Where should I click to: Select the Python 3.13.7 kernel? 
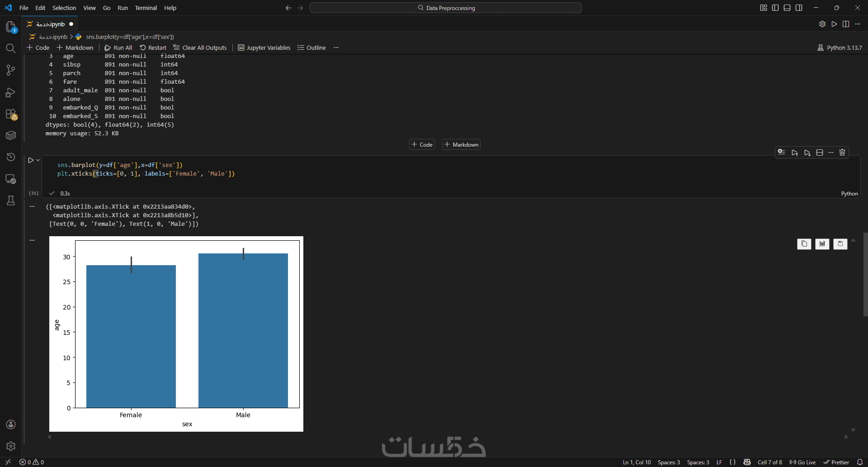[x=840, y=48]
